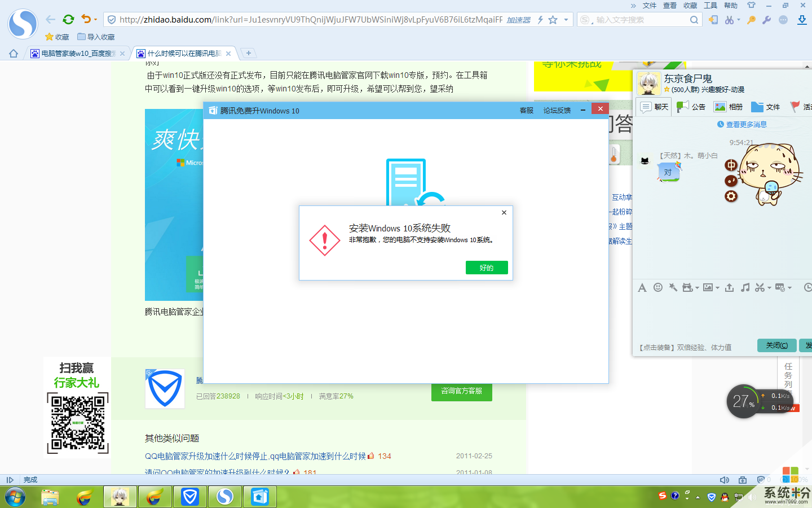Click the orange undo-close arrow icon
The height and width of the screenshot is (508, 812).
click(x=86, y=19)
